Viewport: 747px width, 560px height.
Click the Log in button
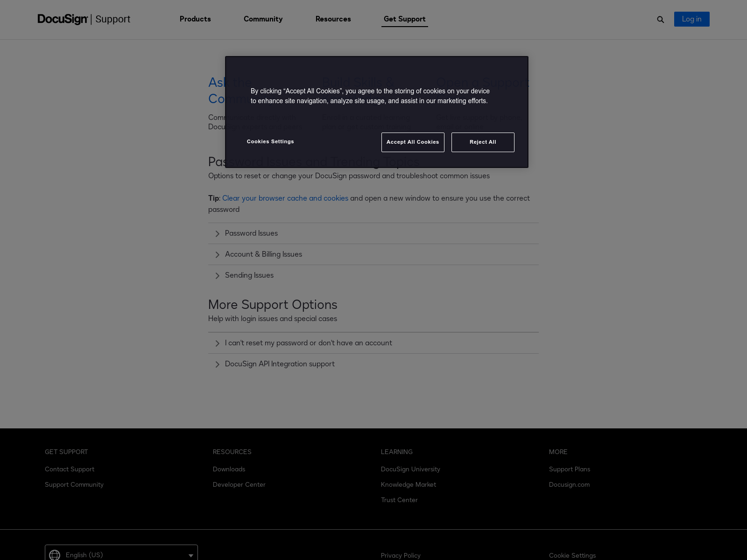tap(692, 19)
